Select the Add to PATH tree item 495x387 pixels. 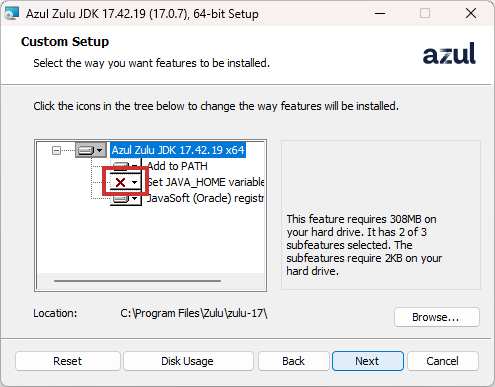click(x=178, y=166)
